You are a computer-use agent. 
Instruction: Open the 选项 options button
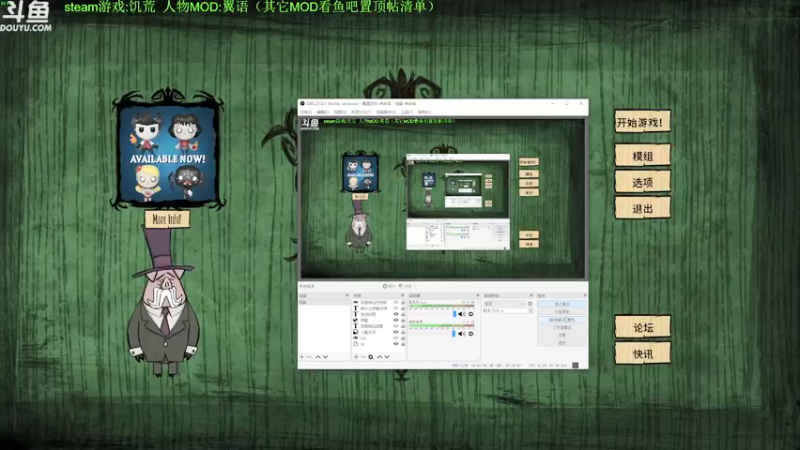click(x=642, y=182)
